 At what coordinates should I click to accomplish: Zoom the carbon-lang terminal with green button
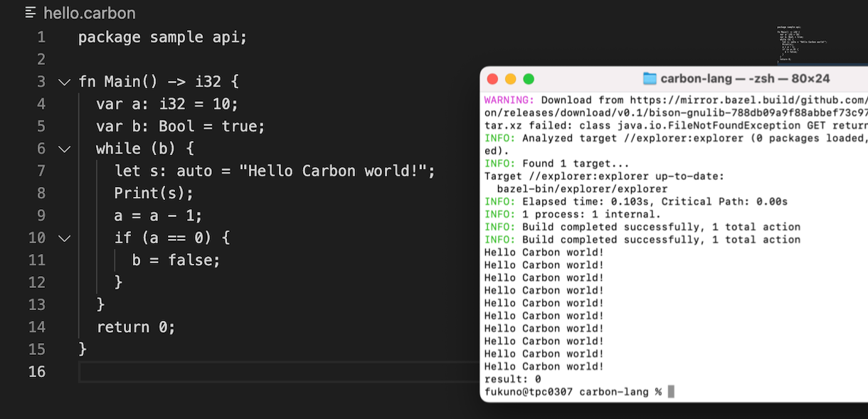[529, 79]
